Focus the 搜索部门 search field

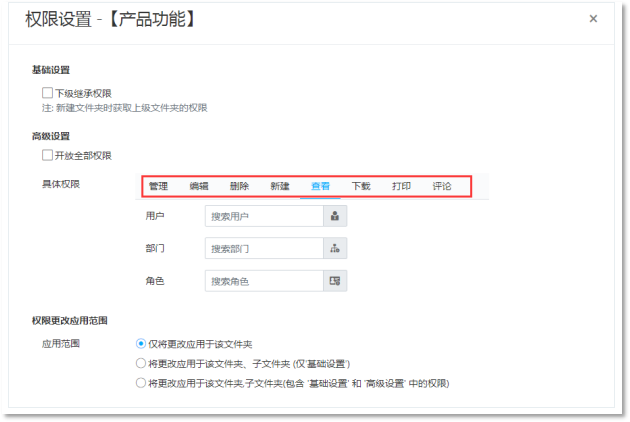coord(264,248)
